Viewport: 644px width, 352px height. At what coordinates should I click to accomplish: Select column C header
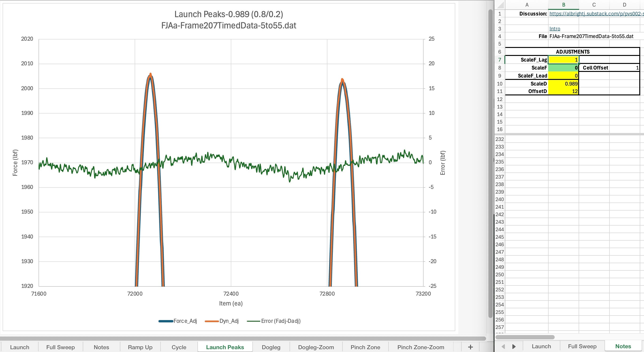pyautogui.click(x=594, y=5)
